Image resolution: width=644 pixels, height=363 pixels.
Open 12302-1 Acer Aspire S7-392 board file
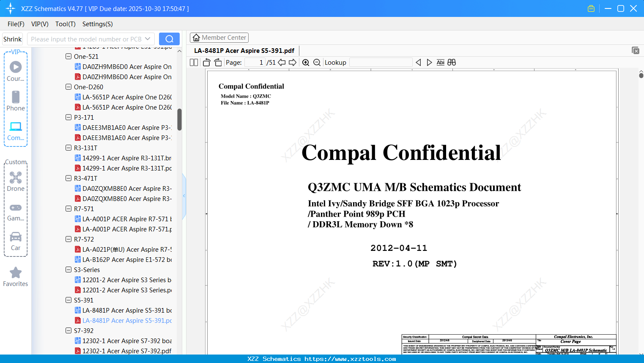pyautogui.click(x=123, y=341)
